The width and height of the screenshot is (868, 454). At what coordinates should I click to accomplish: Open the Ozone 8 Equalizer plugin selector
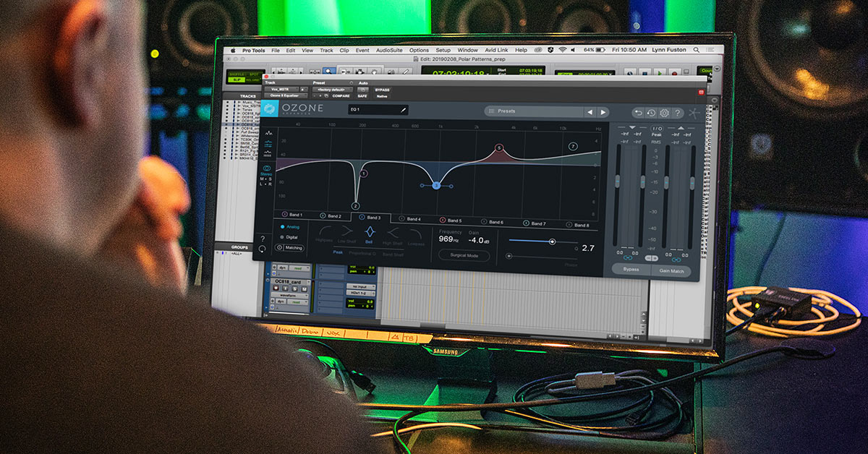click(x=286, y=95)
